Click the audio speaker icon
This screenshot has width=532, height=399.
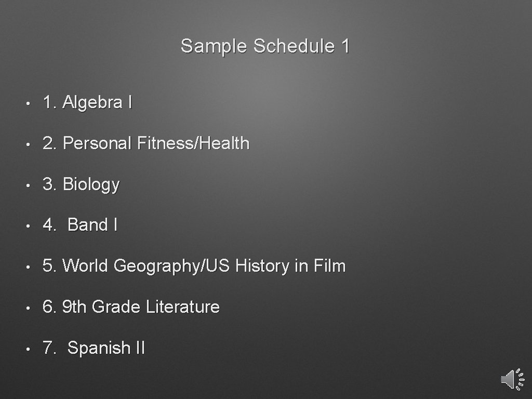(x=513, y=379)
